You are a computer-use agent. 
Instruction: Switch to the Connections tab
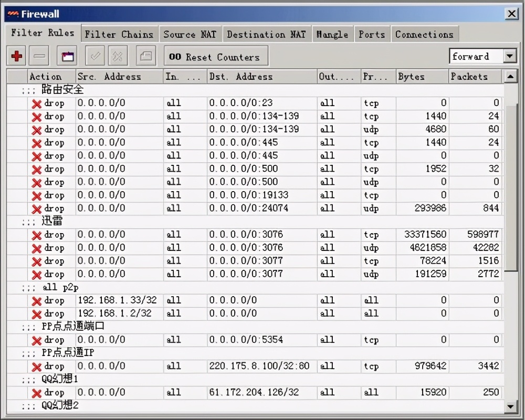pos(424,35)
